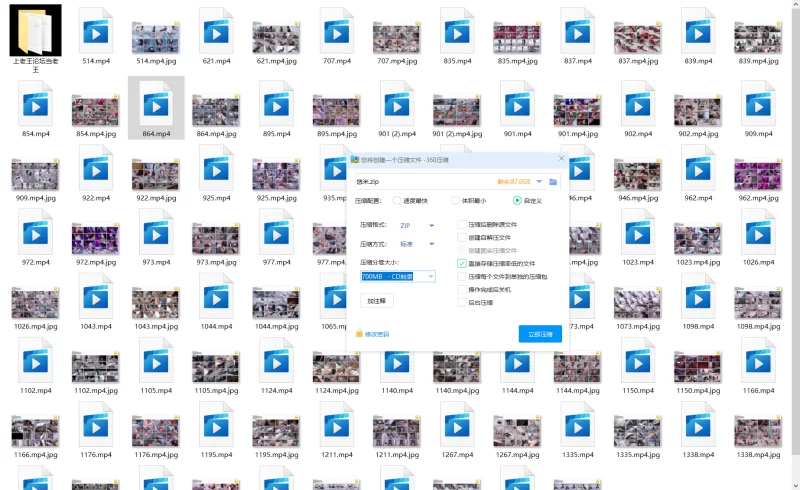
Task: Choose the 自定义 compression preset radio
Action: click(517, 201)
